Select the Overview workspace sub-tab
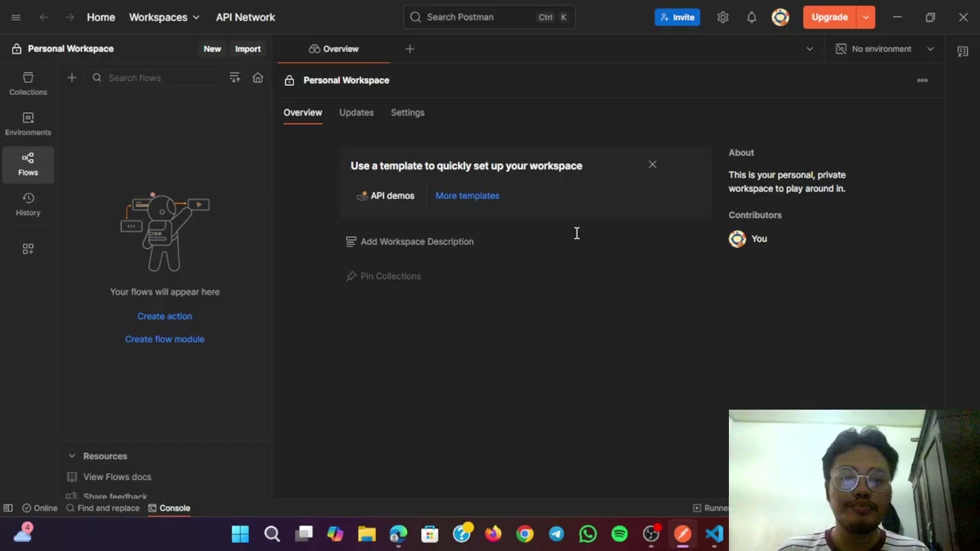This screenshot has width=980, height=551. (302, 112)
